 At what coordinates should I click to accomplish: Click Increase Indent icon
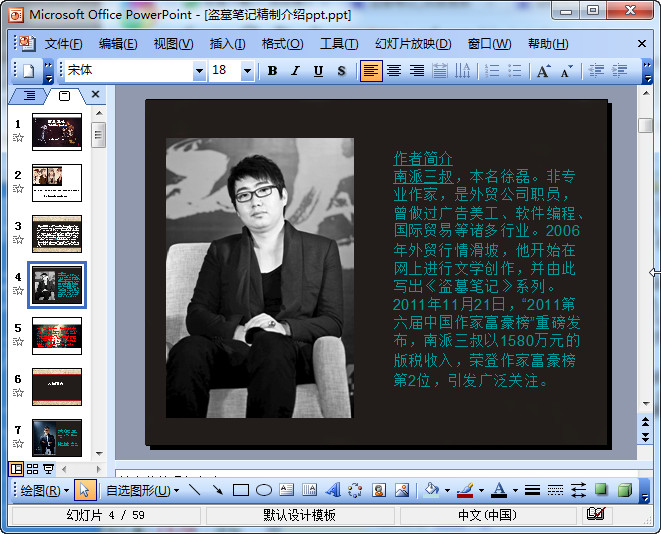tap(619, 71)
